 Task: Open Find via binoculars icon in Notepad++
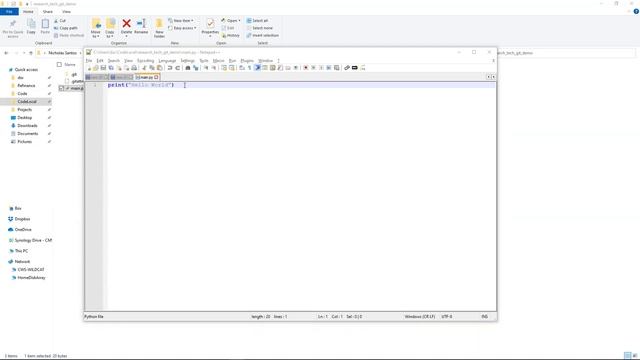tap(188, 68)
